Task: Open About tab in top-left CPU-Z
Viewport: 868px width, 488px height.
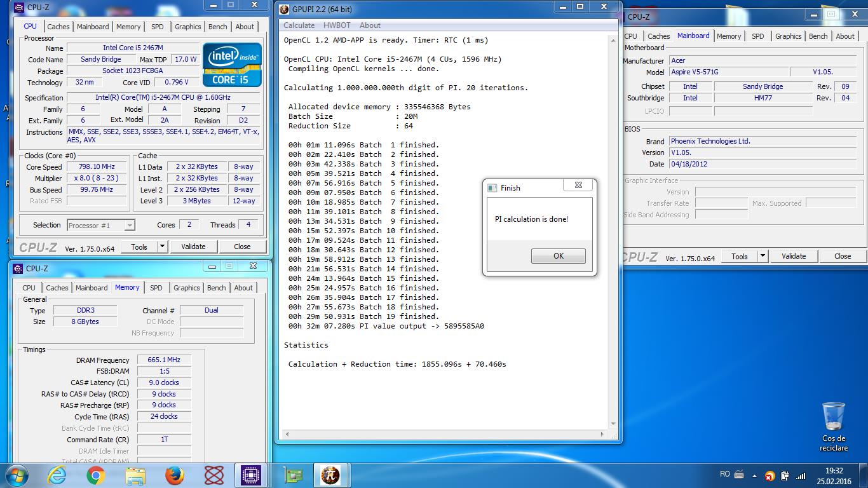Action: [245, 27]
